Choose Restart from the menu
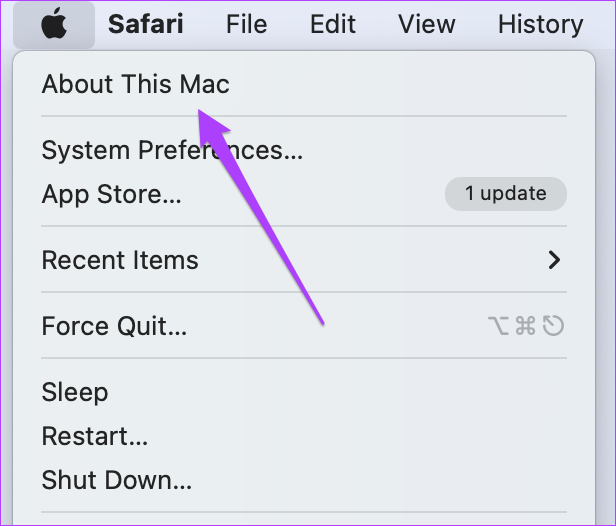The image size is (616, 526). point(95,436)
